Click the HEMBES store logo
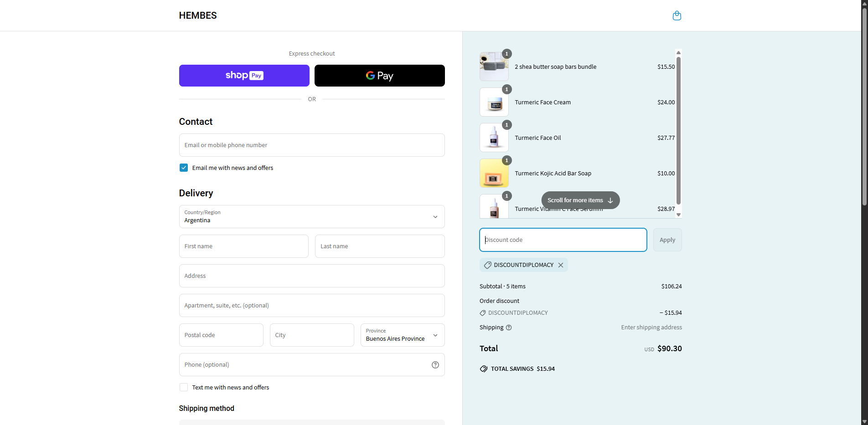 tap(198, 15)
